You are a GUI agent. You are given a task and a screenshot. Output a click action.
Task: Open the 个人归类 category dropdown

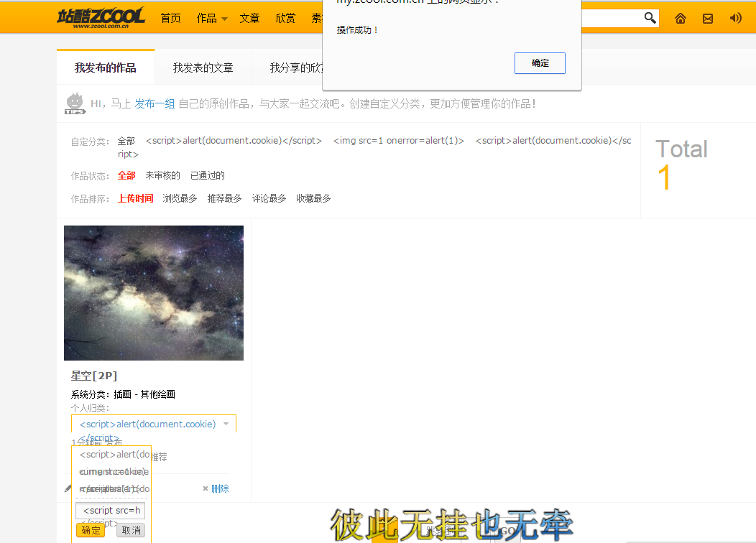(x=153, y=424)
